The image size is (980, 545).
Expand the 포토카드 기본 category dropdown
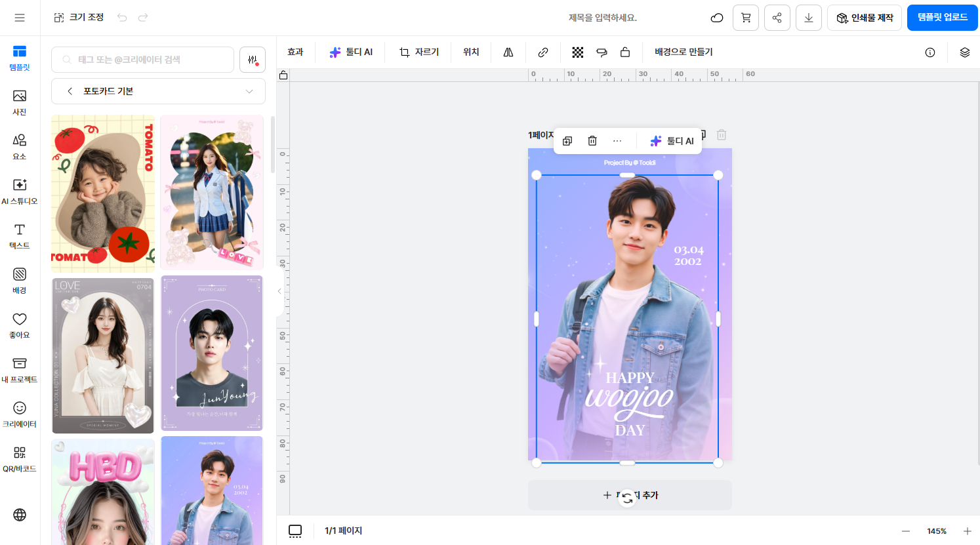coord(249,91)
